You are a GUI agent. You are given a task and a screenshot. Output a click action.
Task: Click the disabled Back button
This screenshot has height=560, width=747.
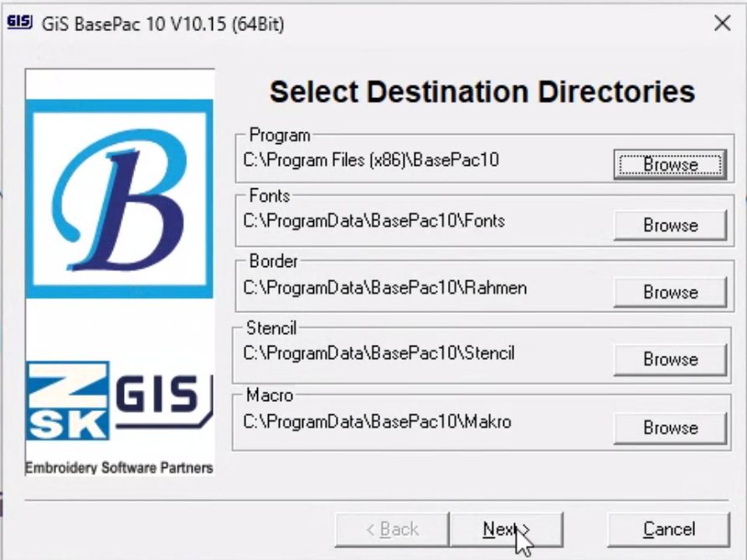pyautogui.click(x=389, y=529)
